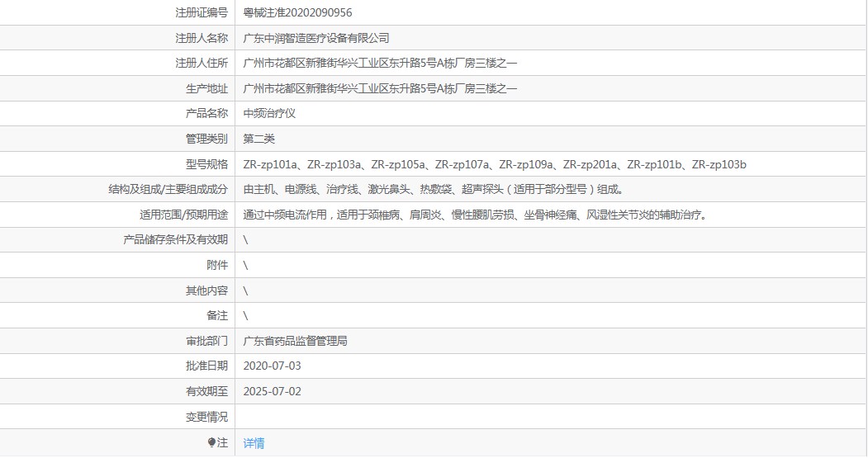This screenshot has height=458, width=868.
Task: Click the 结构及组成/主要组成成分 label
Action: point(168,189)
